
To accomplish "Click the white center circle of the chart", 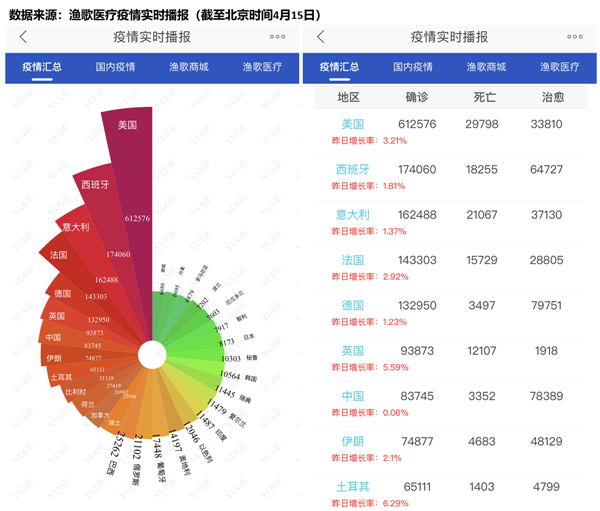I will [x=152, y=354].
